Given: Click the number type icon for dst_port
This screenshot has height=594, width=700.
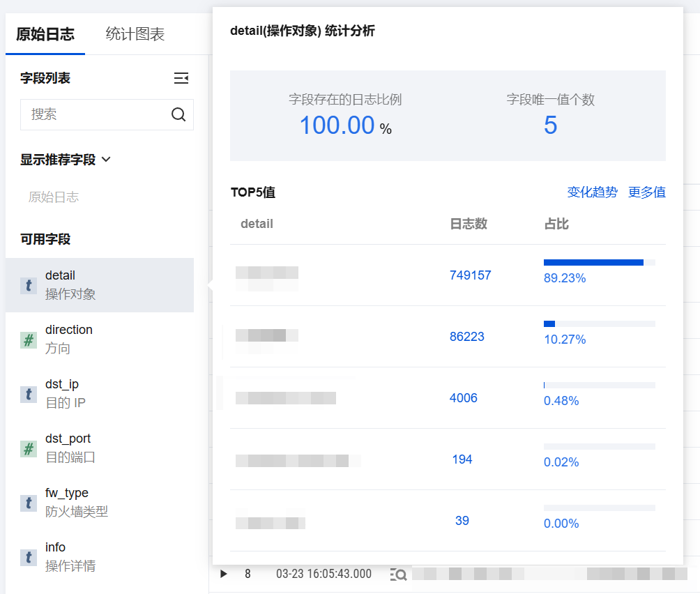Looking at the screenshot, I should tap(29, 448).
